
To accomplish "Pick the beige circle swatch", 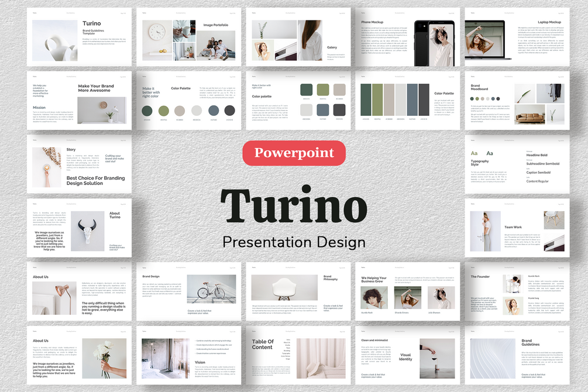I will 180,111.
